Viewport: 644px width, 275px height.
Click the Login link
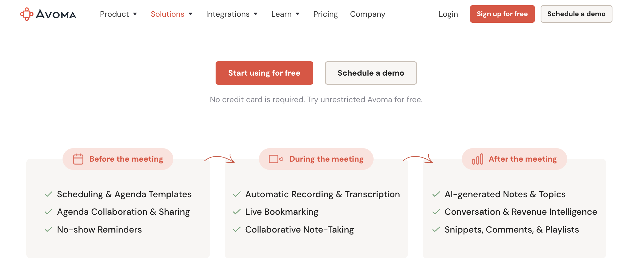pos(448,14)
